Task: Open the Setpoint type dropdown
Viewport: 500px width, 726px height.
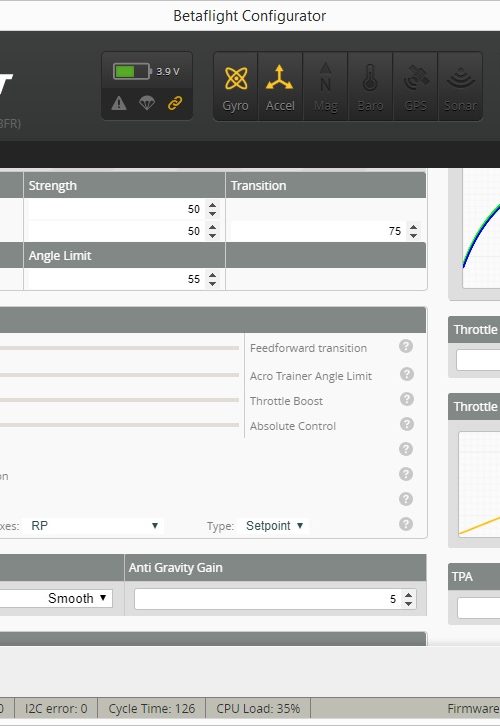Action: pos(275,526)
